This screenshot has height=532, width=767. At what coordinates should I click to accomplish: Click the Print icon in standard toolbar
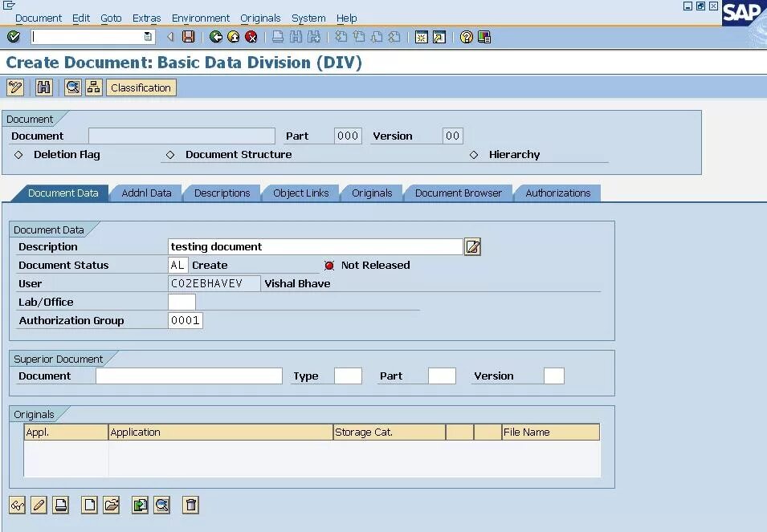tap(277, 37)
